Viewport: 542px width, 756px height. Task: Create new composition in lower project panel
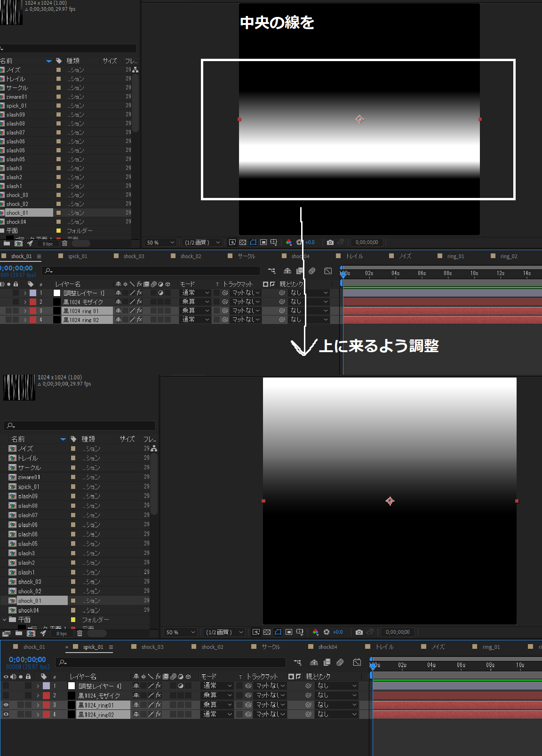tap(31, 633)
